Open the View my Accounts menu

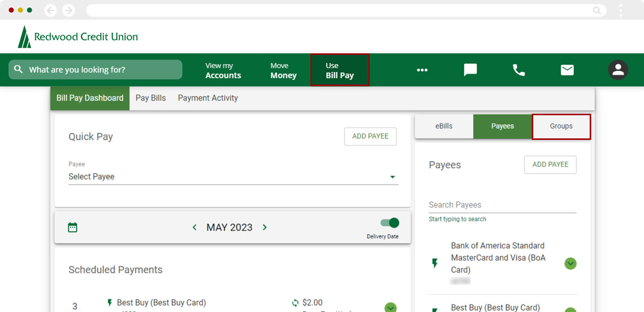tap(223, 70)
